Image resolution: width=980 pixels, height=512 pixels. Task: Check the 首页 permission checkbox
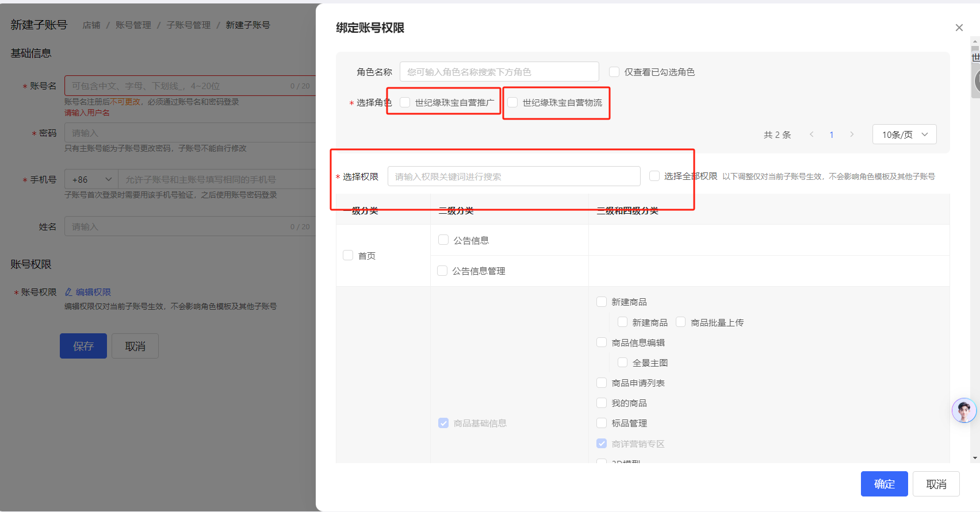pos(348,255)
